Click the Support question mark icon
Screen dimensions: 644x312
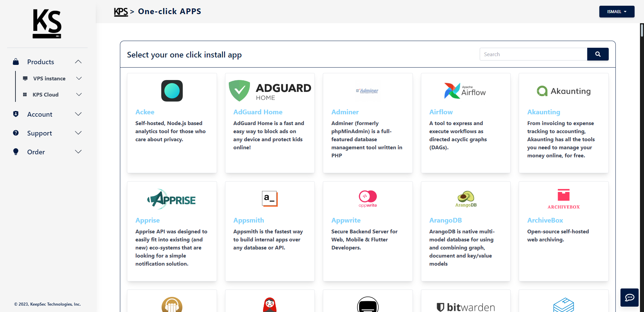pos(16,133)
